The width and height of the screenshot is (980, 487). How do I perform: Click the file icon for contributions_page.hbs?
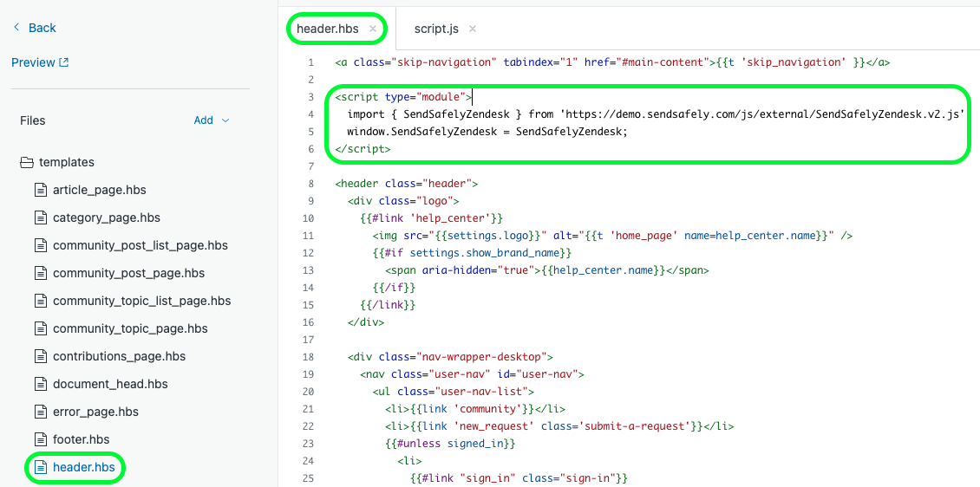coord(41,356)
